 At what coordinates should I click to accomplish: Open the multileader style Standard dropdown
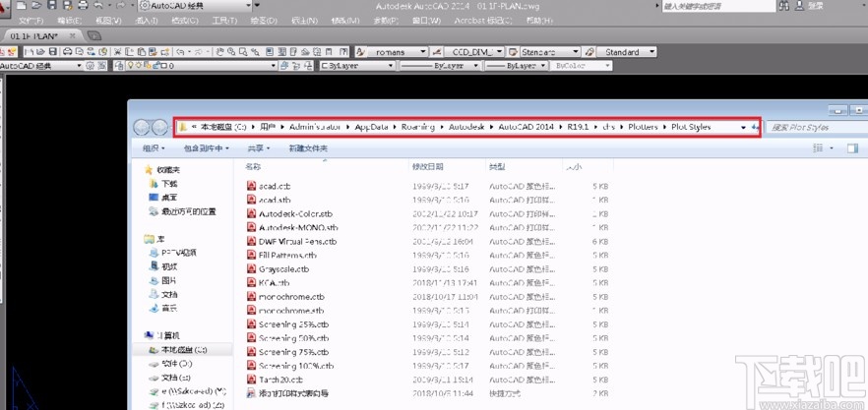[x=652, y=52]
